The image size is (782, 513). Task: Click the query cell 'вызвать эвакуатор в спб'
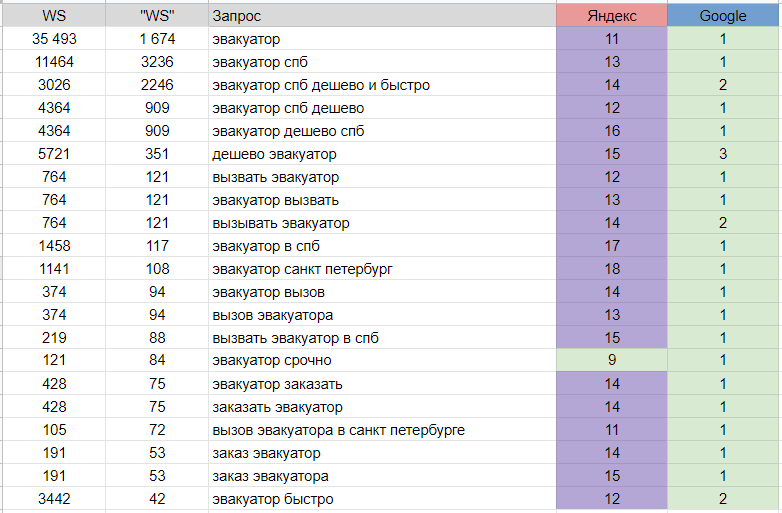382,338
